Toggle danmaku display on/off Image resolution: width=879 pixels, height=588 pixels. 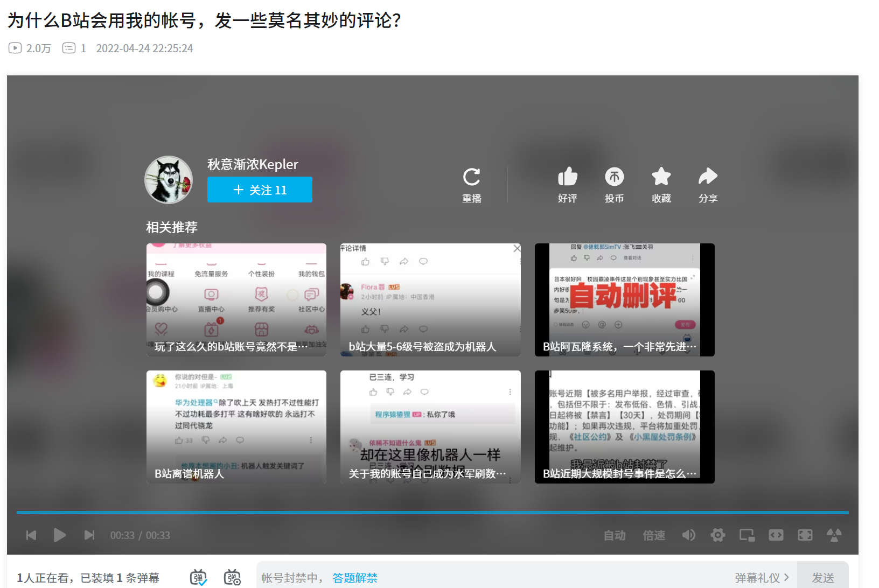198,577
